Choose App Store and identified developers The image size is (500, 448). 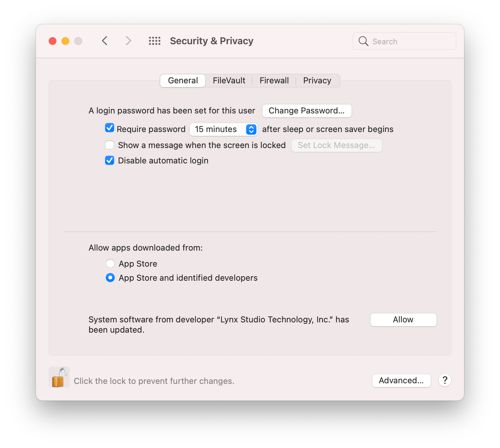click(110, 278)
